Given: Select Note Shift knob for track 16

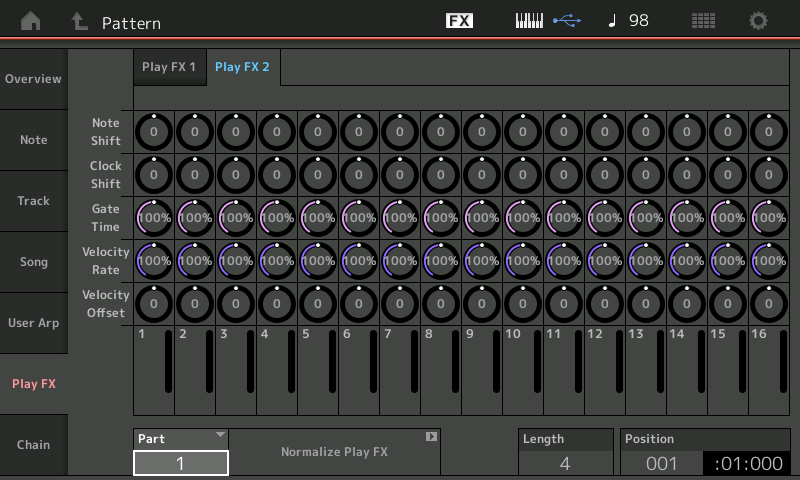Looking at the screenshot, I should click(769, 132).
